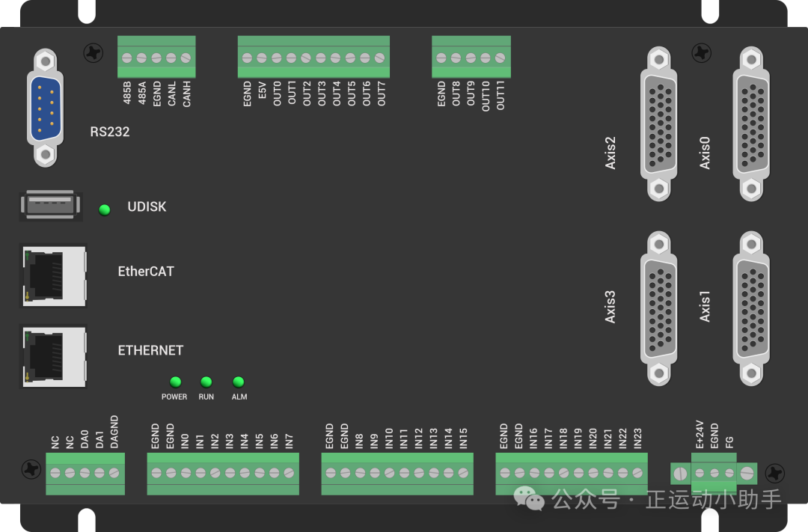
Task: Click the E5V terminal screw
Action: tap(262, 58)
